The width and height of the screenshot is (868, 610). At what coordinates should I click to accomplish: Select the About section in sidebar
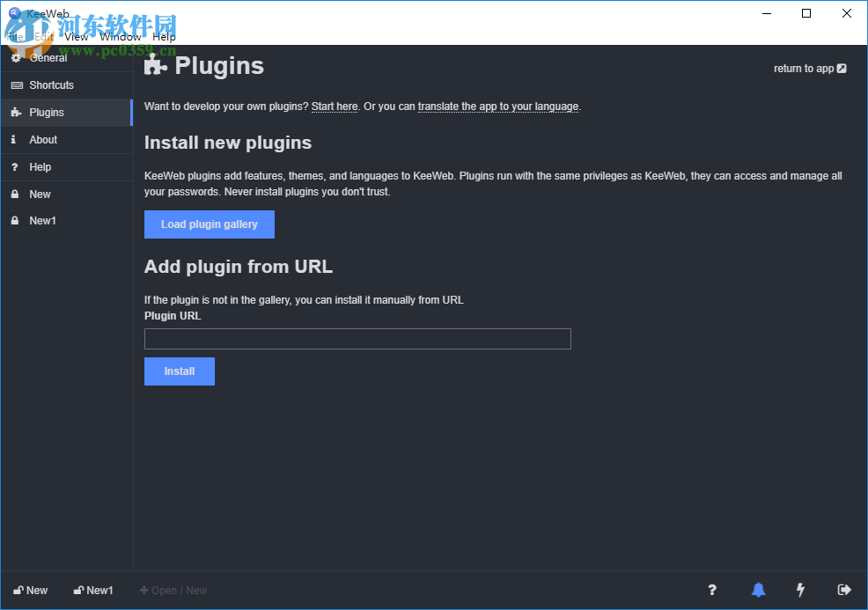(43, 140)
